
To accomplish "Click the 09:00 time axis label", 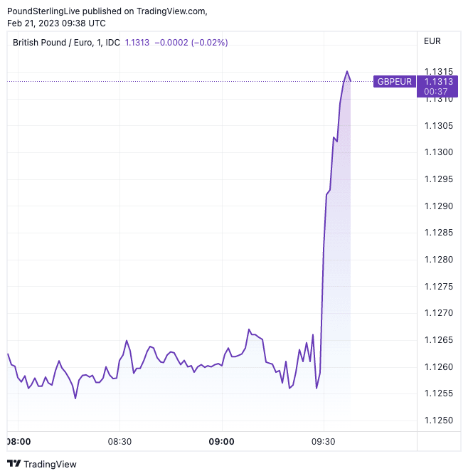I will click(221, 442).
